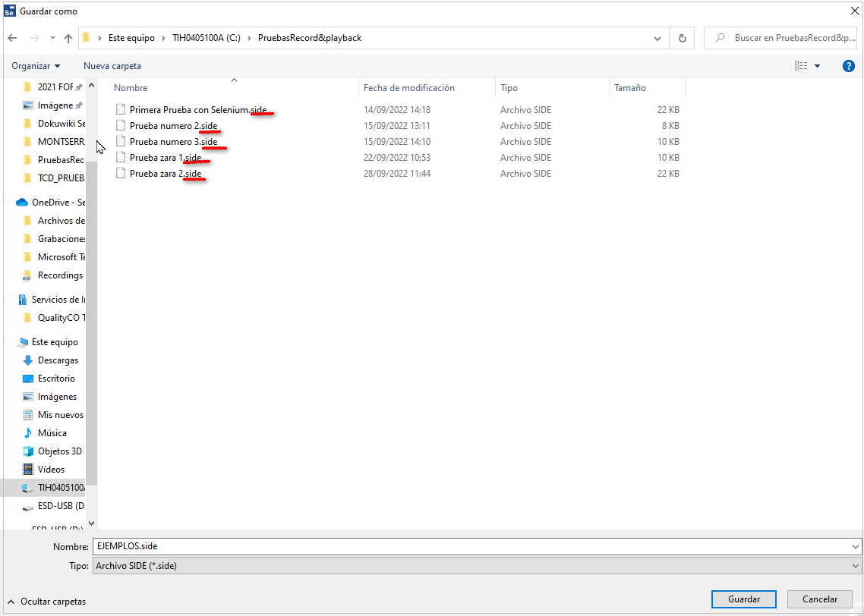Click the Back navigation arrow
The image size is (864, 616).
click(x=12, y=38)
